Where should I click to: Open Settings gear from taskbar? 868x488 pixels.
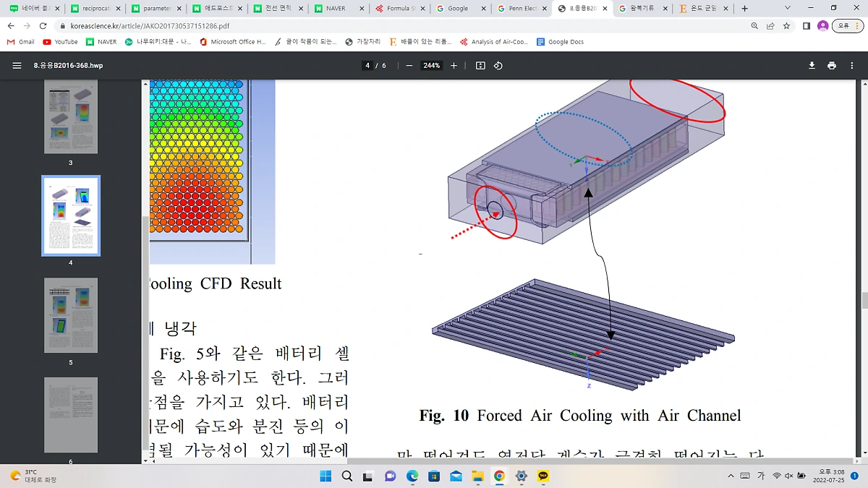[x=522, y=476]
